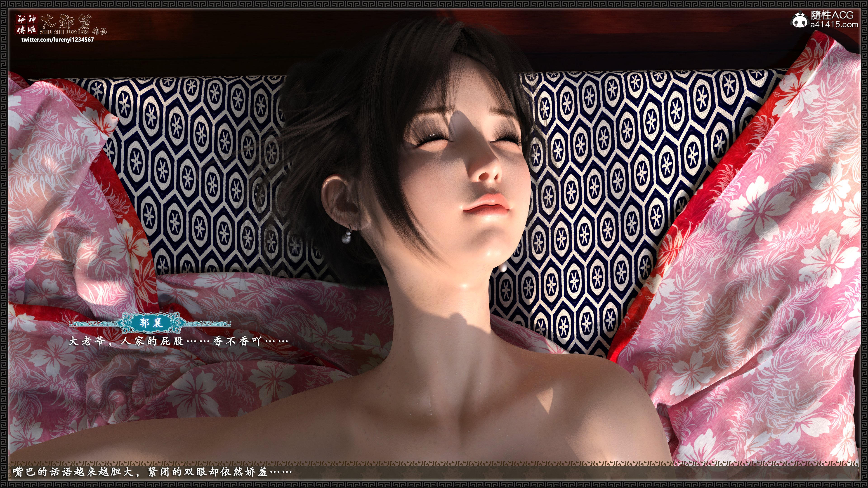
Task: Open the twitter.com/lurenyi1234567 link
Action: click(58, 40)
